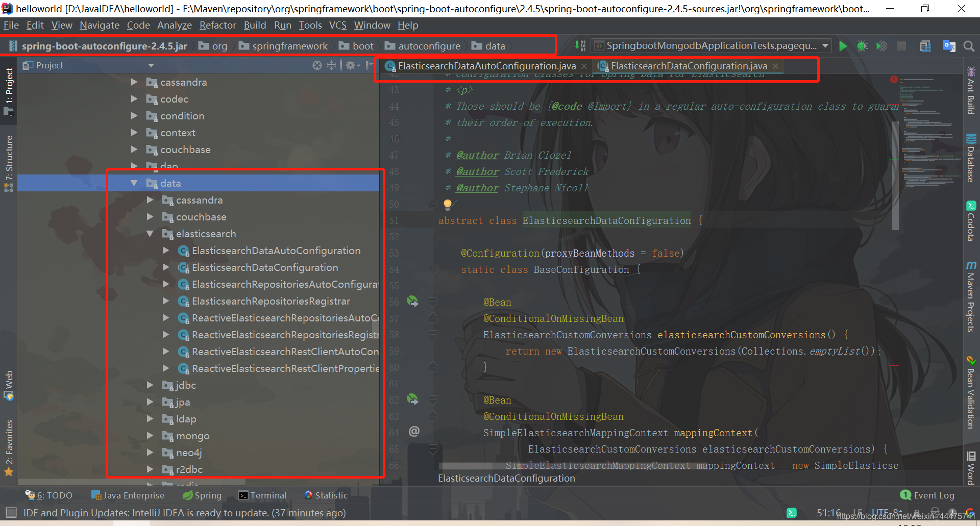Image resolution: width=980 pixels, height=526 pixels.
Task: Open the Word side panel
Action: 971,467
